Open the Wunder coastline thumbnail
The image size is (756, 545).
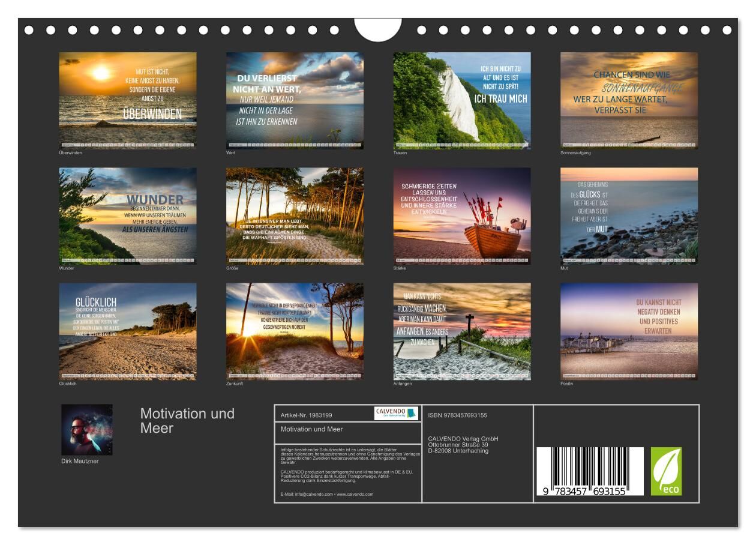(x=128, y=215)
